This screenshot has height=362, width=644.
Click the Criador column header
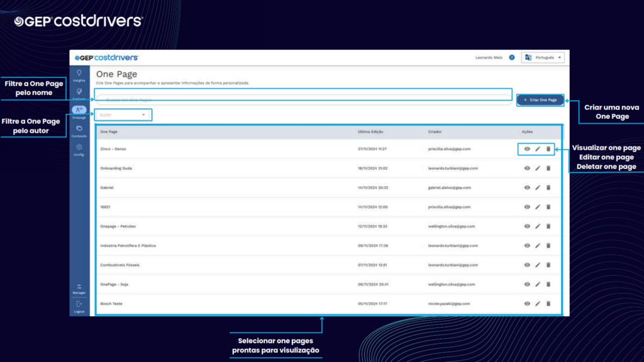tap(435, 132)
